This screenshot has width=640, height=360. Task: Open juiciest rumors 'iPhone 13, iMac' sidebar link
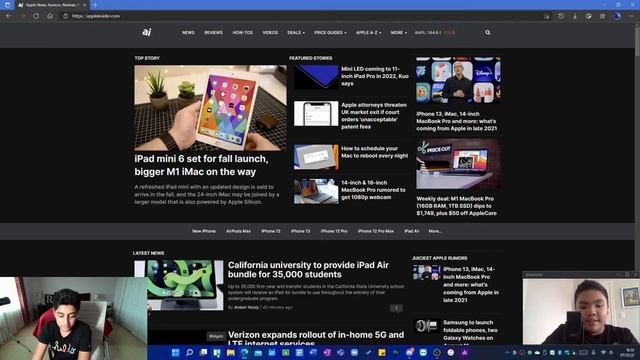point(471,284)
